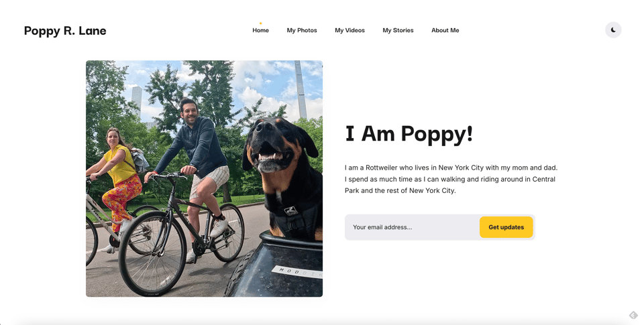Toggle dark mode with the moon icon
The width and height of the screenshot is (644, 325).
613,30
